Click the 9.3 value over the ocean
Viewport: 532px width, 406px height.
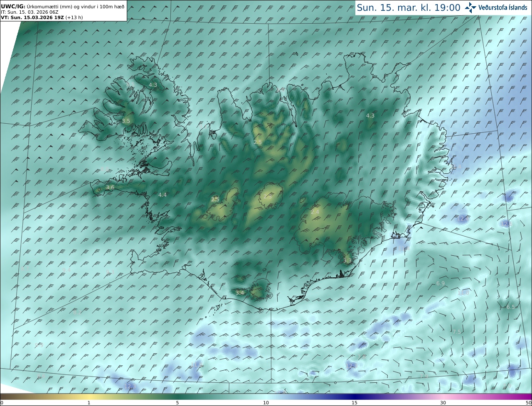[110, 272]
